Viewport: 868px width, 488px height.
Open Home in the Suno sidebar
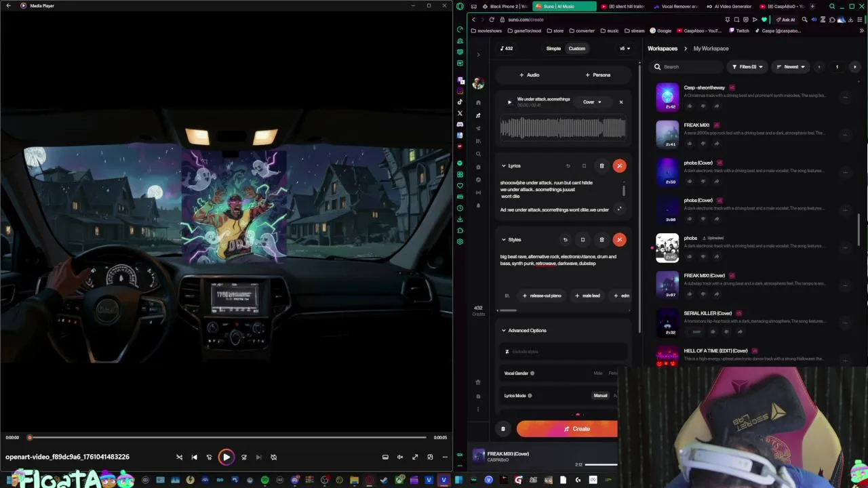tap(478, 102)
